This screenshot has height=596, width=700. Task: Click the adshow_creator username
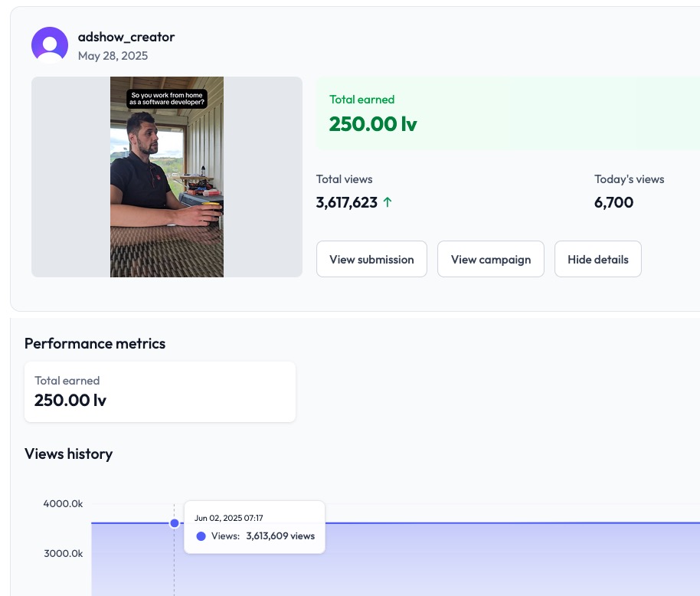[x=126, y=37]
